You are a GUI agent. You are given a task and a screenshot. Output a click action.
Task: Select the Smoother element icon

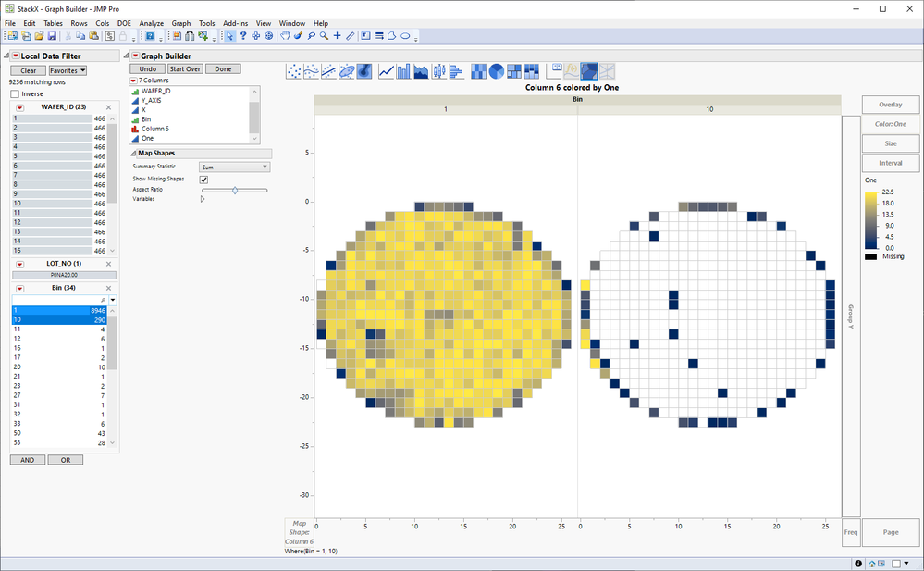click(x=311, y=71)
